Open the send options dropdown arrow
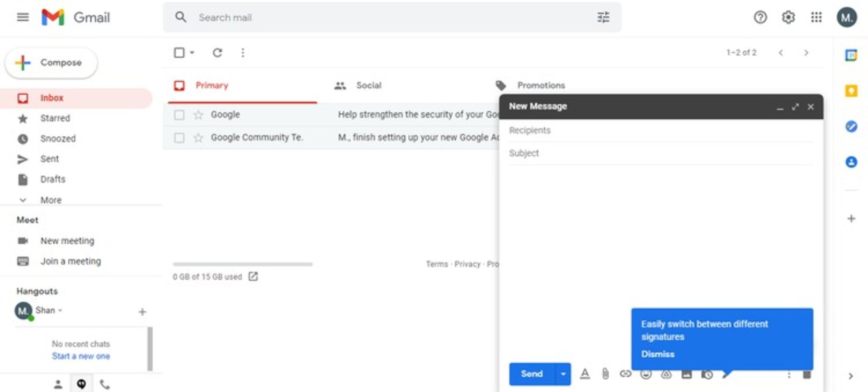 pyautogui.click(x=563, y=374)
